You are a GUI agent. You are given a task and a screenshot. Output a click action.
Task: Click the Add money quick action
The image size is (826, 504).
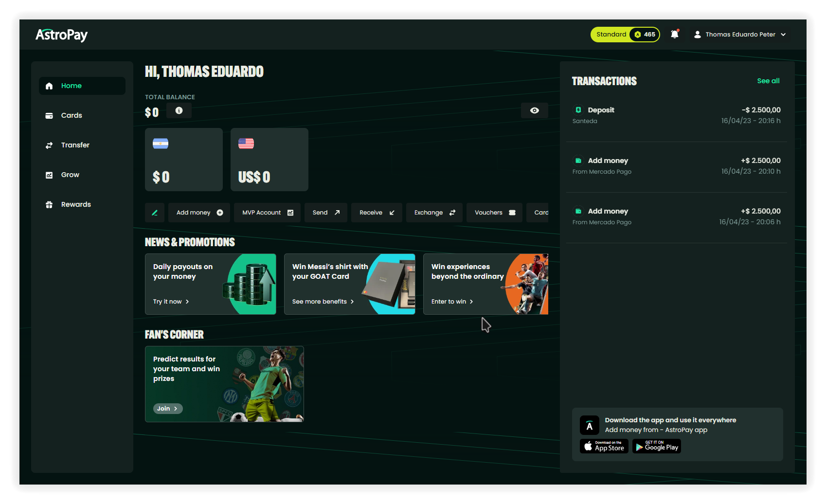click(x=199, y=213)
